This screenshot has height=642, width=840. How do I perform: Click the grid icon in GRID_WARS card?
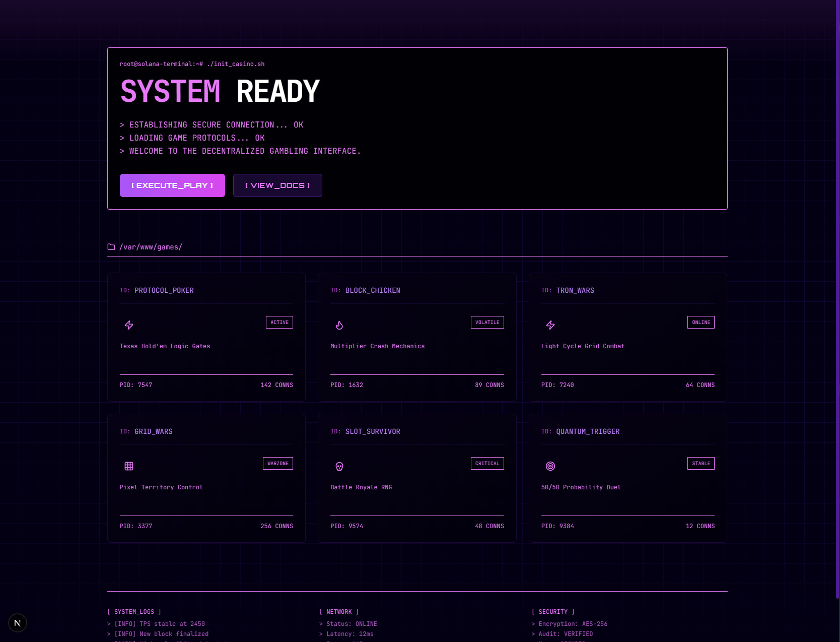(129, 466)
